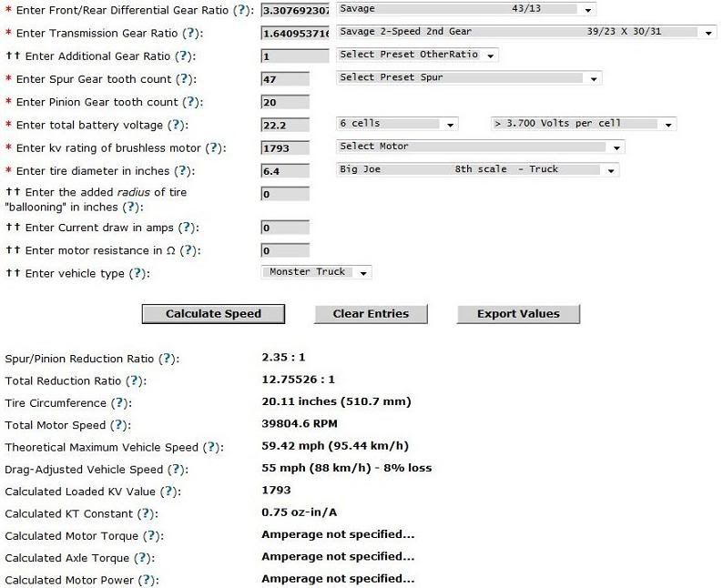Click the Export Values button

tap(518, 314)
